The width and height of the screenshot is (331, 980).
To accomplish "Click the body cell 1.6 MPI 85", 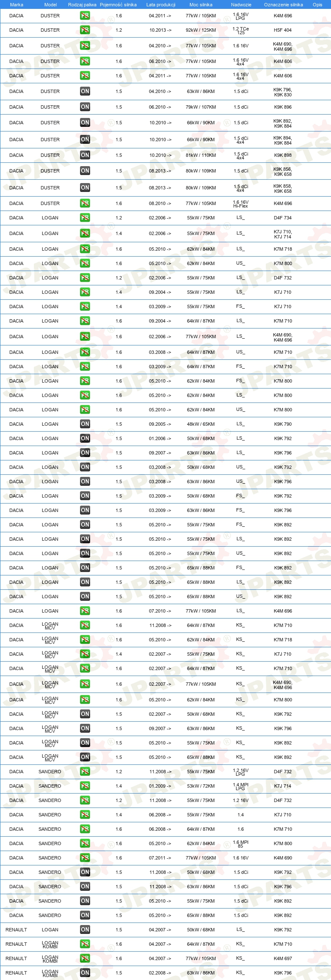I will tap(241, 844).
